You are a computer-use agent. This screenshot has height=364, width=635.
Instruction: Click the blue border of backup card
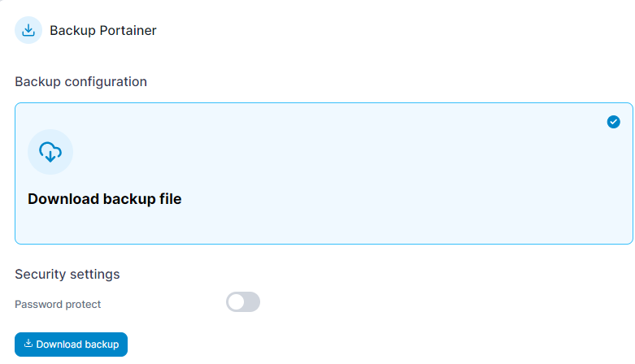[x=324, y=103]
